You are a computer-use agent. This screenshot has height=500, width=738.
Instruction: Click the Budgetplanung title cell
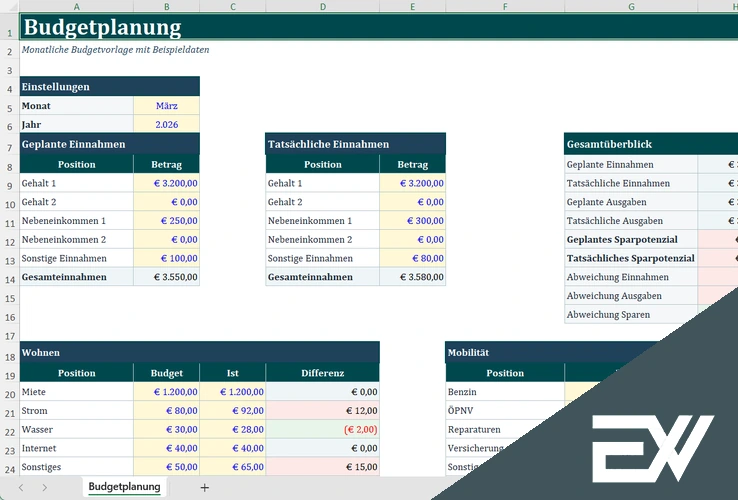(379, 27)
